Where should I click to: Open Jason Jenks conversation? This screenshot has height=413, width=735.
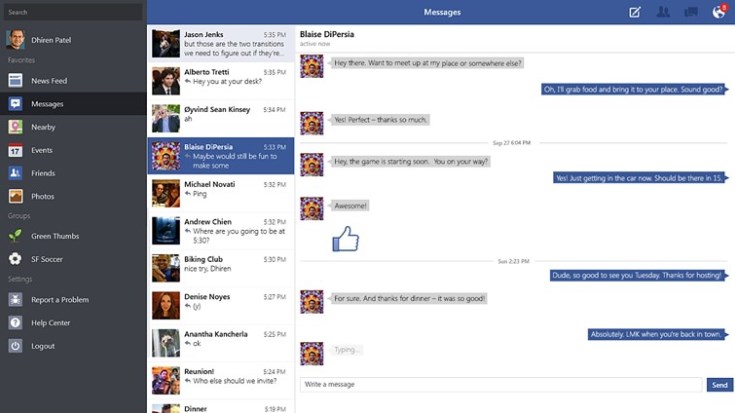(221, 44)
